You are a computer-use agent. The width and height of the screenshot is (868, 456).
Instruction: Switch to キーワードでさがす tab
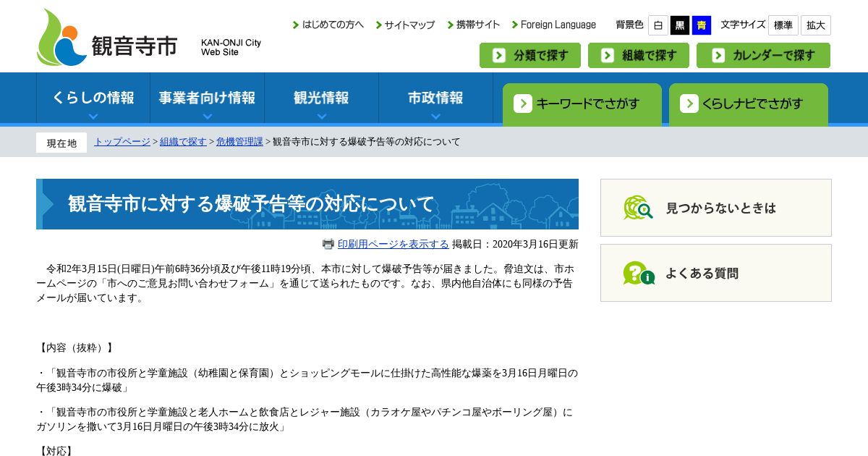click(x=582, y=104)
